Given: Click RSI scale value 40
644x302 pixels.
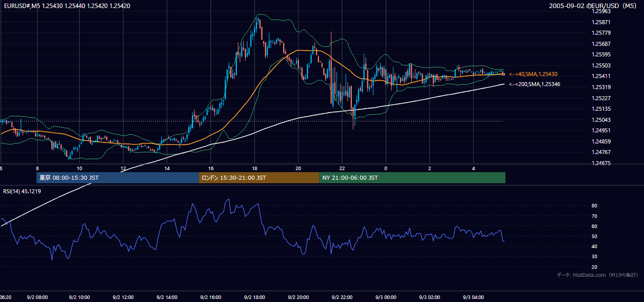Looking at the screenshot, I should (595, 246).
